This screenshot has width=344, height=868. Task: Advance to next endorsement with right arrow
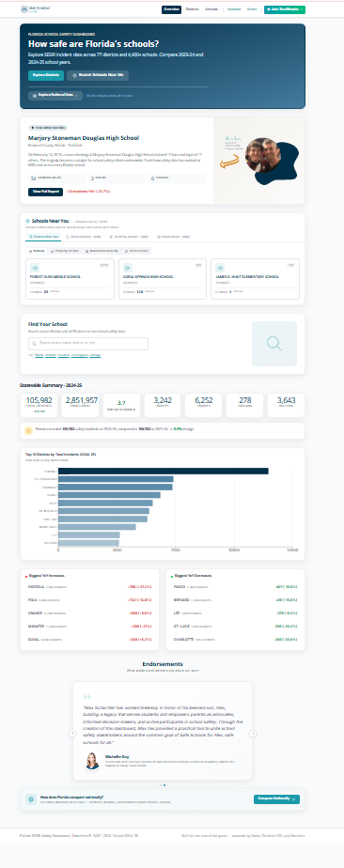click(253, 734)
